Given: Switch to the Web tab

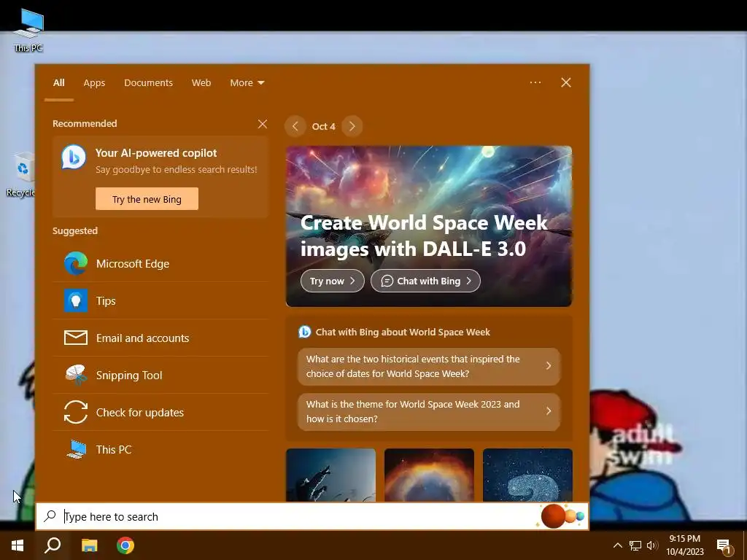Looking at the screenshot, I should (x=201, y=83).
